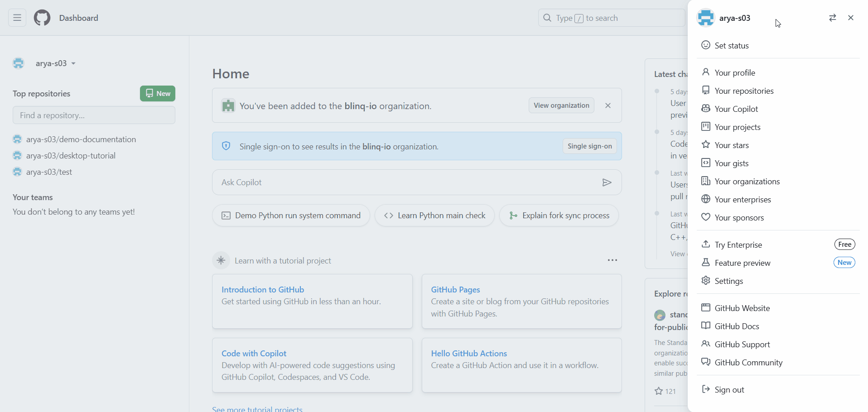Send the Ask Copilot prompt via arrow icon

(x=607, y=182)
